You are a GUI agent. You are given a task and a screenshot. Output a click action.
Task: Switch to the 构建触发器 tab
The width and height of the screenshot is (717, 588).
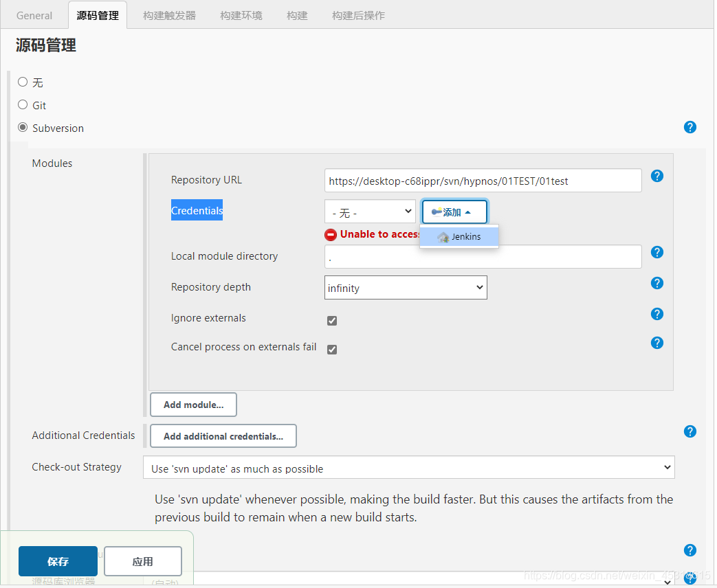[168, 14]
